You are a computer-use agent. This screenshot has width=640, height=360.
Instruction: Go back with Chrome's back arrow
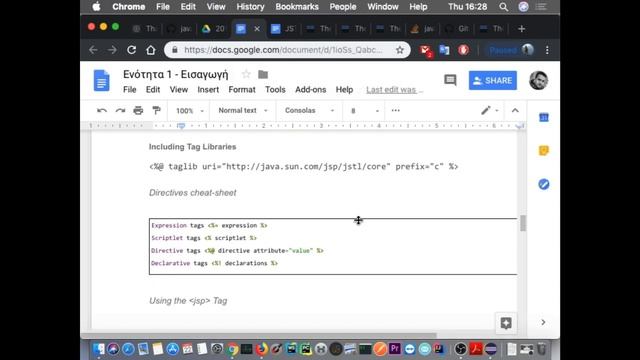pos(93,50)
